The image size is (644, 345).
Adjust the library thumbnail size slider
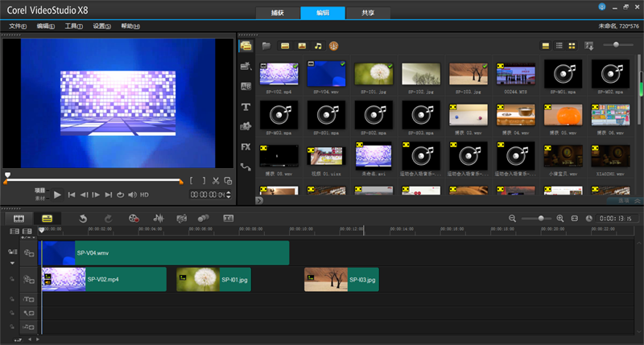tap(617, 45)
